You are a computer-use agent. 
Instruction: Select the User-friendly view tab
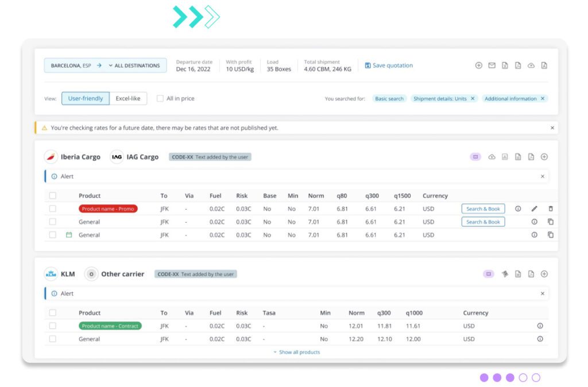[x=85, y=98]
